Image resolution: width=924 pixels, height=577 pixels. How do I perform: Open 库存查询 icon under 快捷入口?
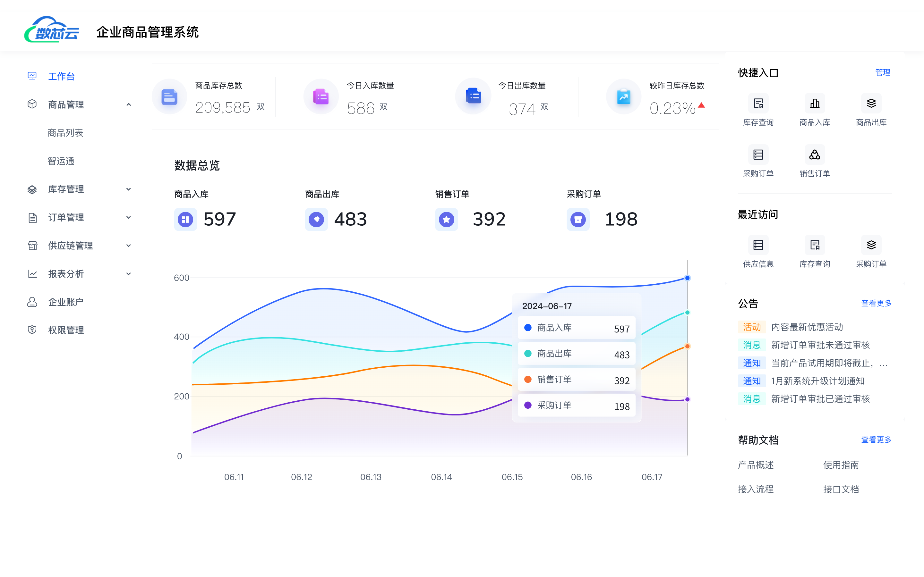pyautogui.click(x=758, y=103)
